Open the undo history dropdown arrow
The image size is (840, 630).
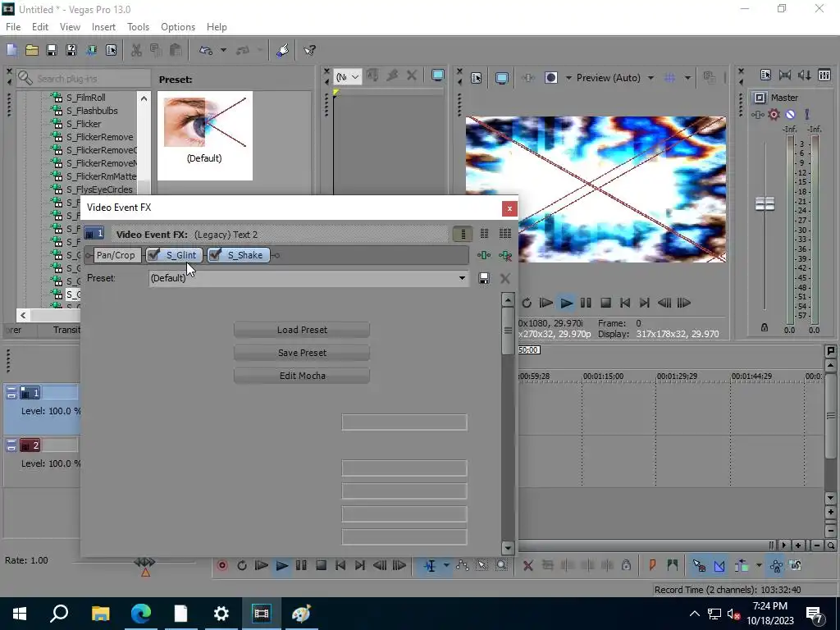pos(223,50)
